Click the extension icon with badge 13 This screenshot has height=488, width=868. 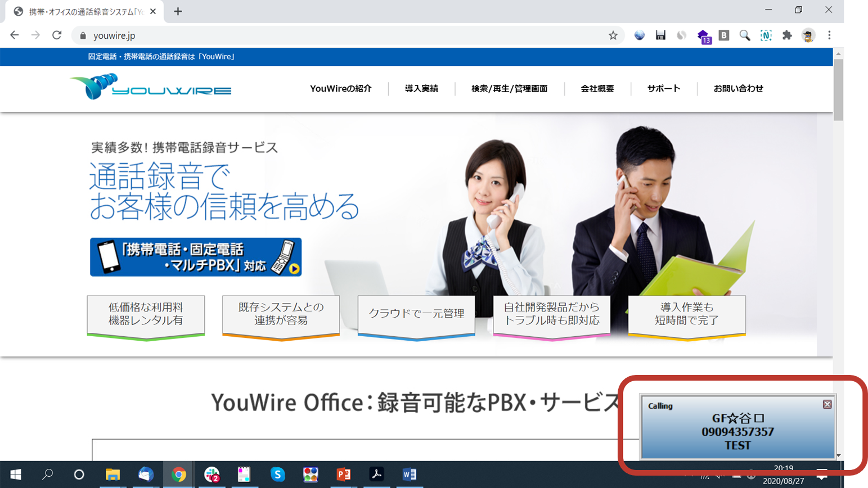click(x=704, y=37)
